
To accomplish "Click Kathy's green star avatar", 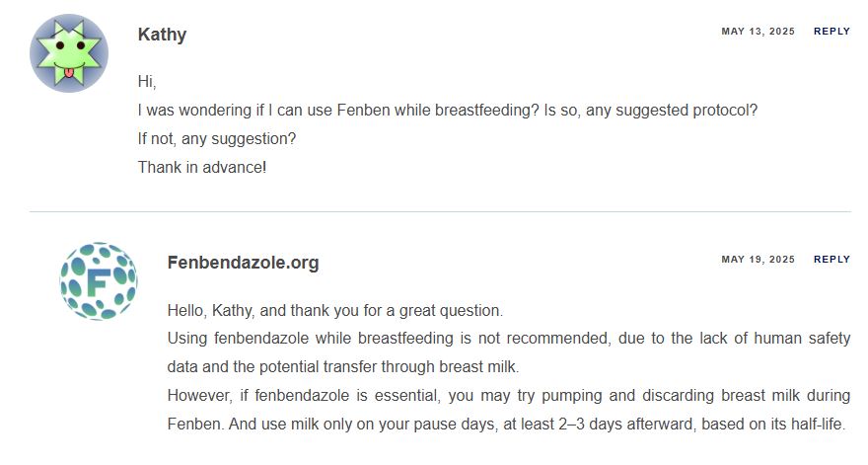I will pos(69,53).
